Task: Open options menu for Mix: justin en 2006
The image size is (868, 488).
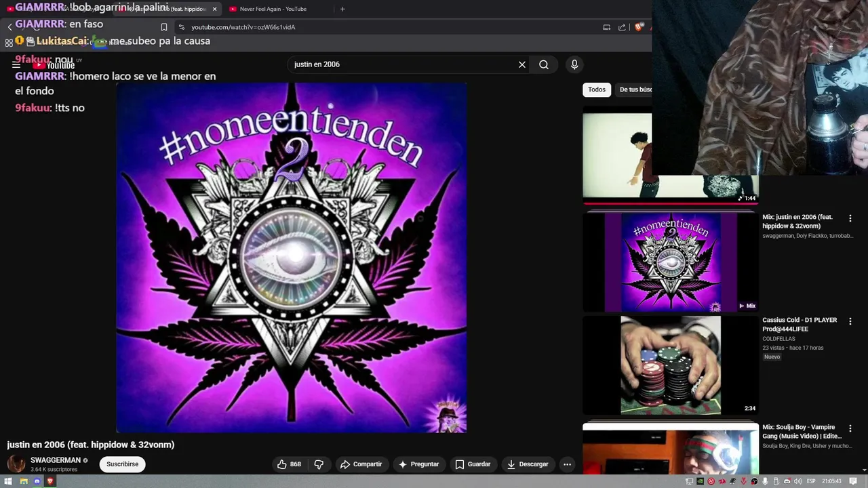Action: point(850,218)
